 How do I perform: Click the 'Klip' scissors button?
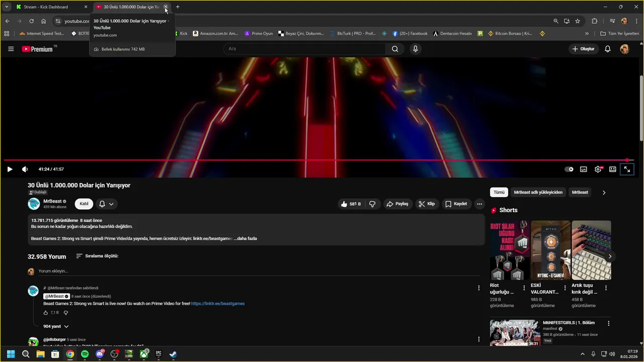click(427, 204)
